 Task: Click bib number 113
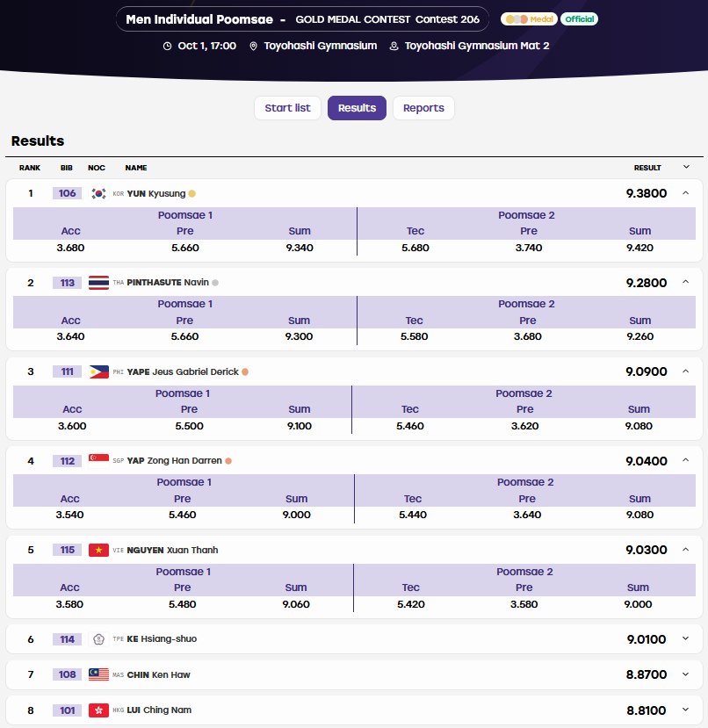[68, 283]
